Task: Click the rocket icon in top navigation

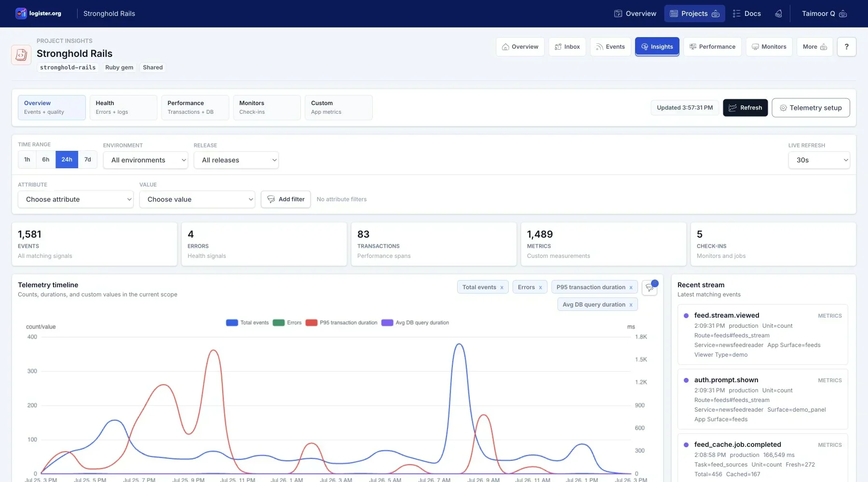Action: click(x=778, y=13)
